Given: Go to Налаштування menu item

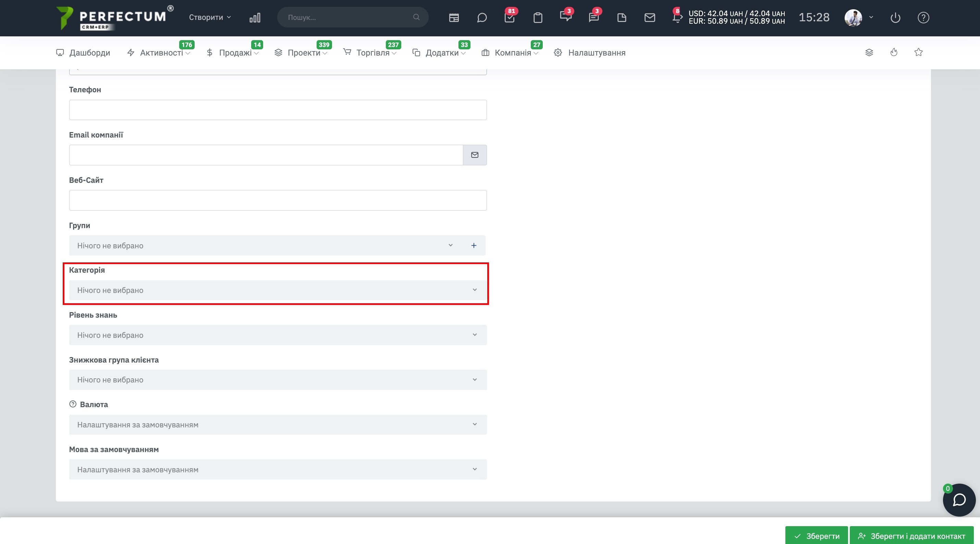Looking at the screenshot, I should click(590, 52).
